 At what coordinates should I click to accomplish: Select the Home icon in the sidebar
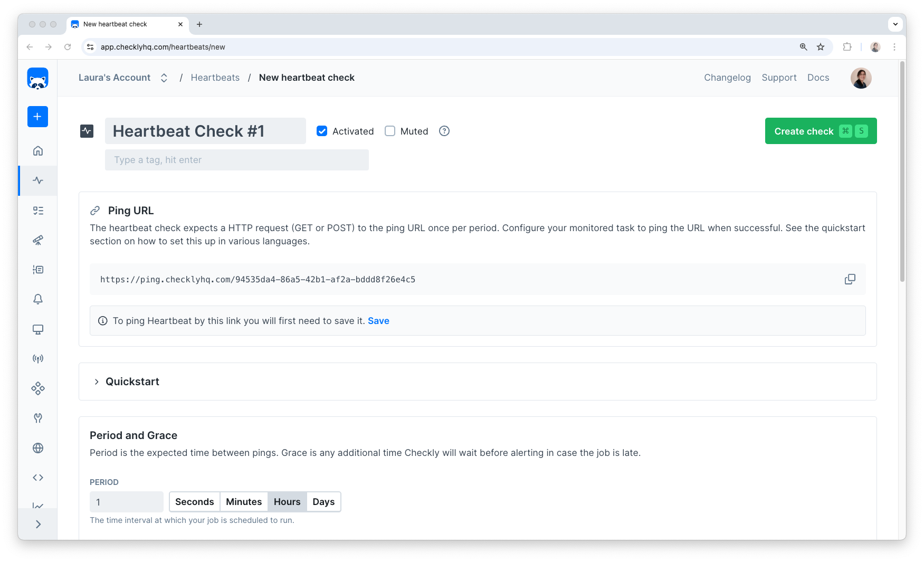coord(37,150)
